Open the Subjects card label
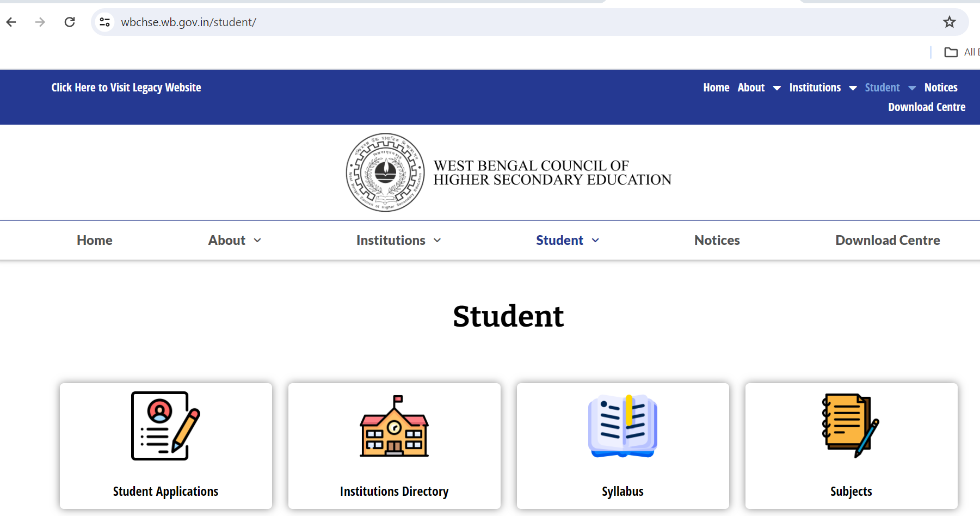Viewport: 980px width, 516px height. (x=851, y=492)
